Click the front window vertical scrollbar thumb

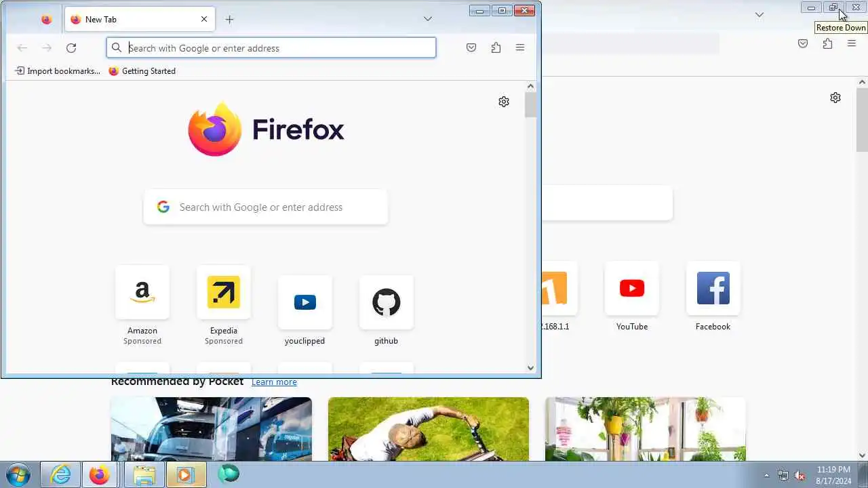(530, 105)
